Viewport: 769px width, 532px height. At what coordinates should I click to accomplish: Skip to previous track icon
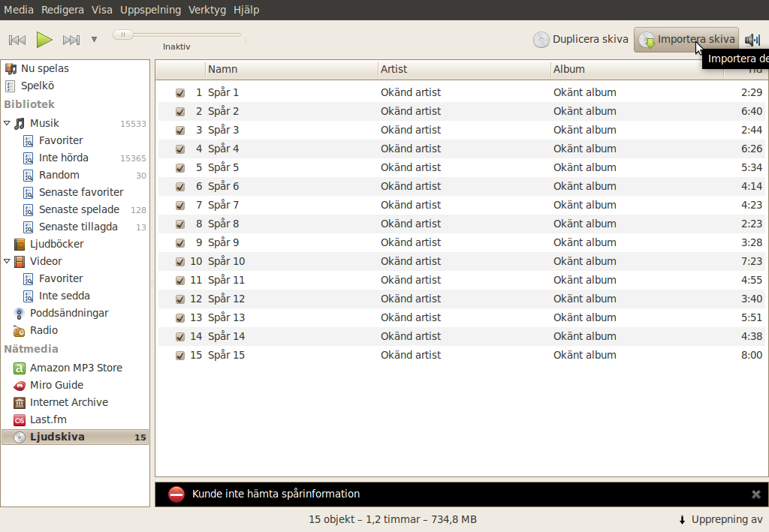pos(17,41)
